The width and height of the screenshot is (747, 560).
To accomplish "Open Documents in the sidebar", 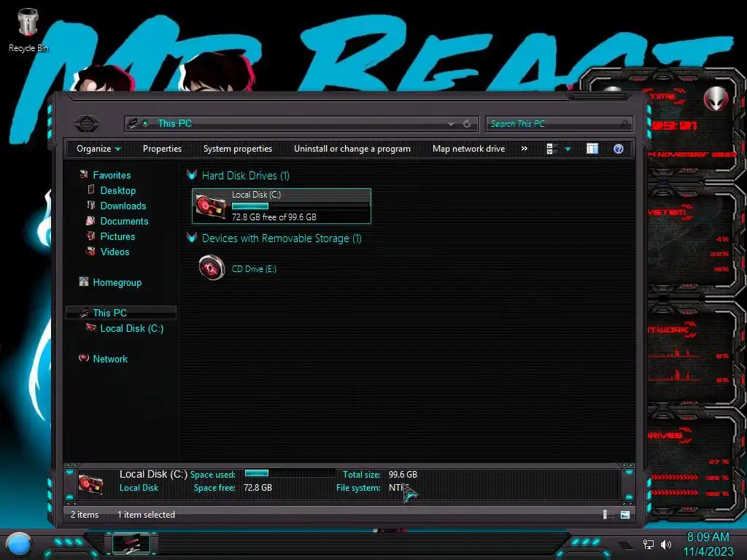I will point(124,221).
